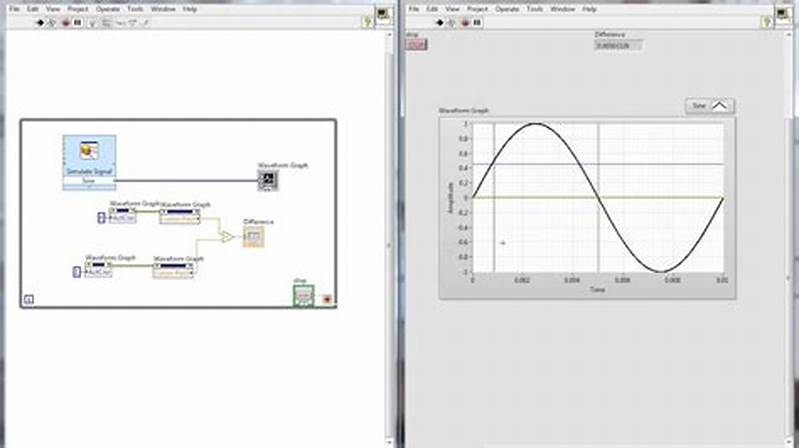Open Project menu in front panel window
The width and height of the screenshot is (800, 448).
(477, 9)
